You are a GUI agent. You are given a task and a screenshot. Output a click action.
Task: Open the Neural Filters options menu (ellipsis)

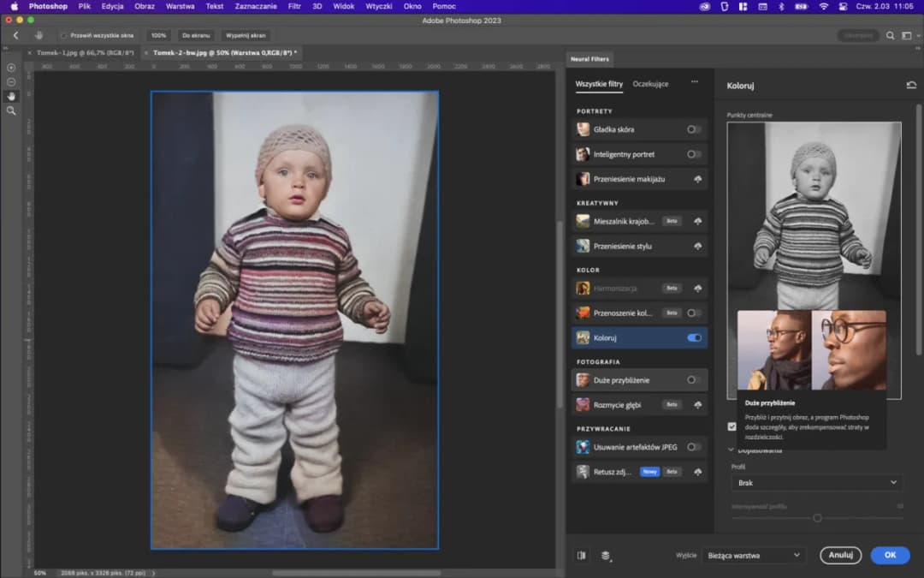point(695,83)
